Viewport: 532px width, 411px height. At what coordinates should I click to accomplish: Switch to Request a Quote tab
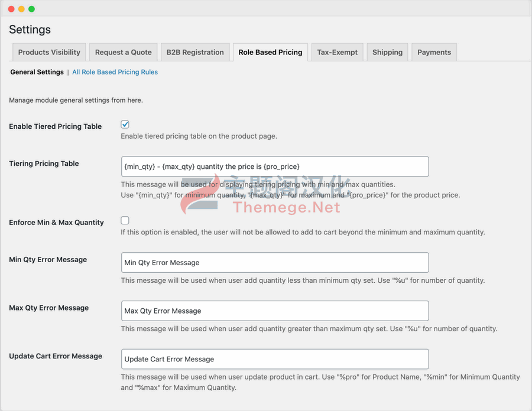[x=123, y=52]
